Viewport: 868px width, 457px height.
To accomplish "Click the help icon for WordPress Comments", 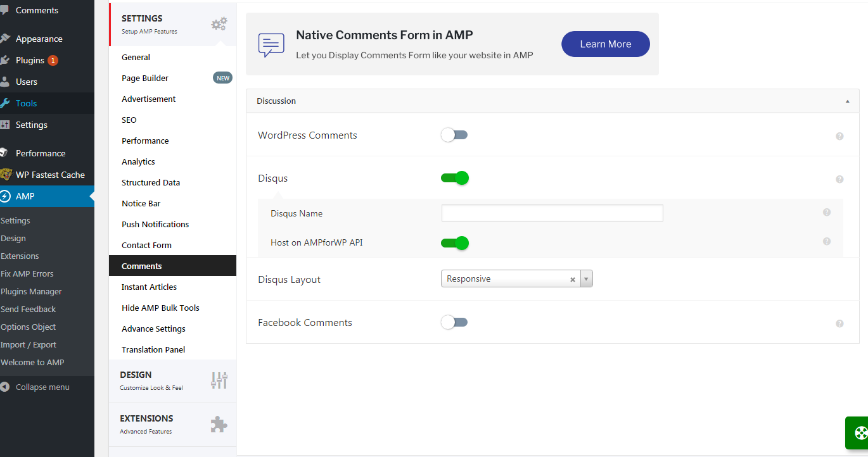I will point(839,136).
